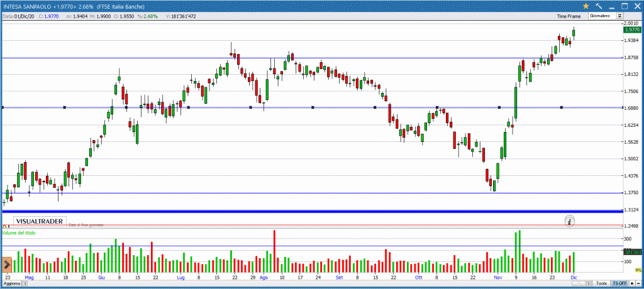This screenshot has height=289, width=644.
Task: Click the 'm: 1.9404' minimum value
Action: tap(77, 16)
